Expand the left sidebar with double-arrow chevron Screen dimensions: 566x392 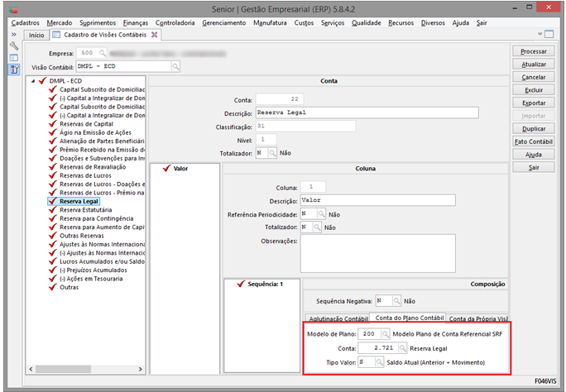pos(14,35)
